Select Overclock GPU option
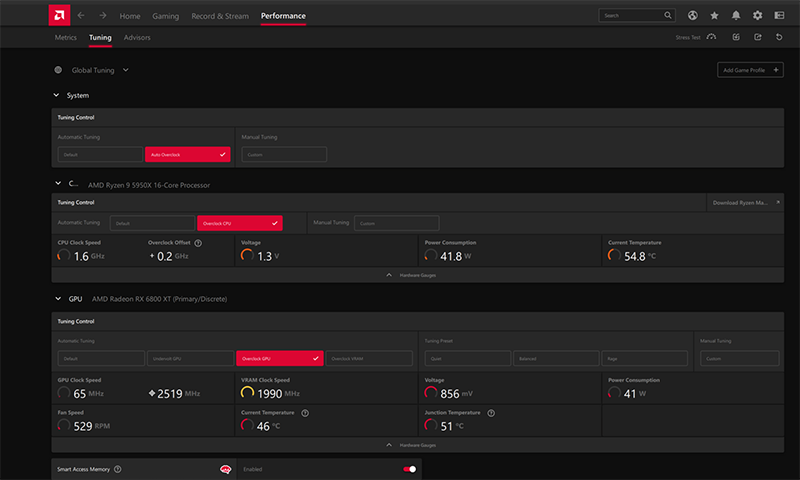The width and height of the screenshot is (800, 480). pyautogui.click(x=280, y=358)
